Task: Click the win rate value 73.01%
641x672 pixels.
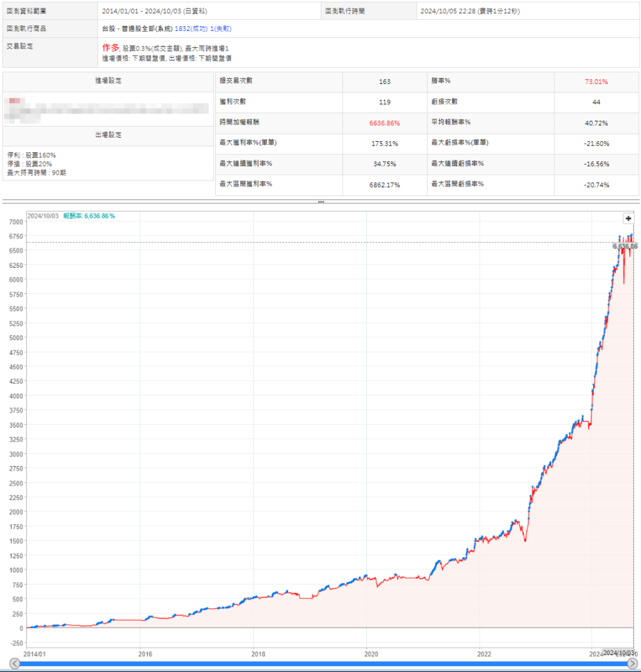Action: pyautogui.click(x=596, y=81)
